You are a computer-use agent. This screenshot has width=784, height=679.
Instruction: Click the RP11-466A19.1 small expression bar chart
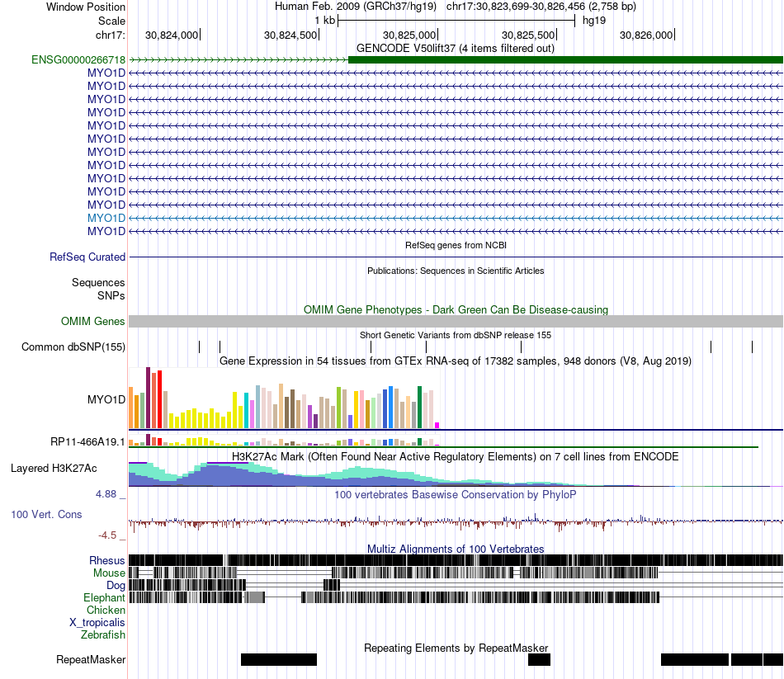[284, 440]
